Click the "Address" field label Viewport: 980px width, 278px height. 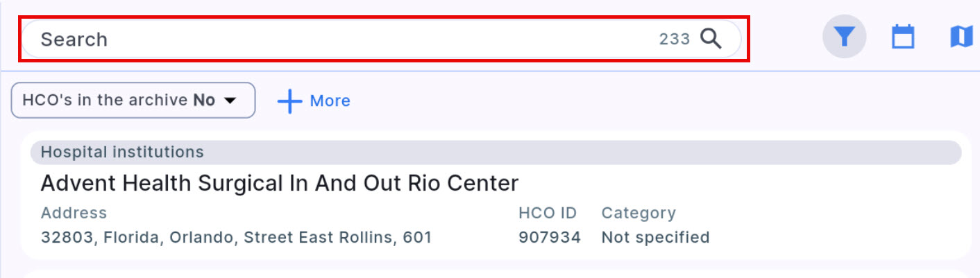[74, 213]
